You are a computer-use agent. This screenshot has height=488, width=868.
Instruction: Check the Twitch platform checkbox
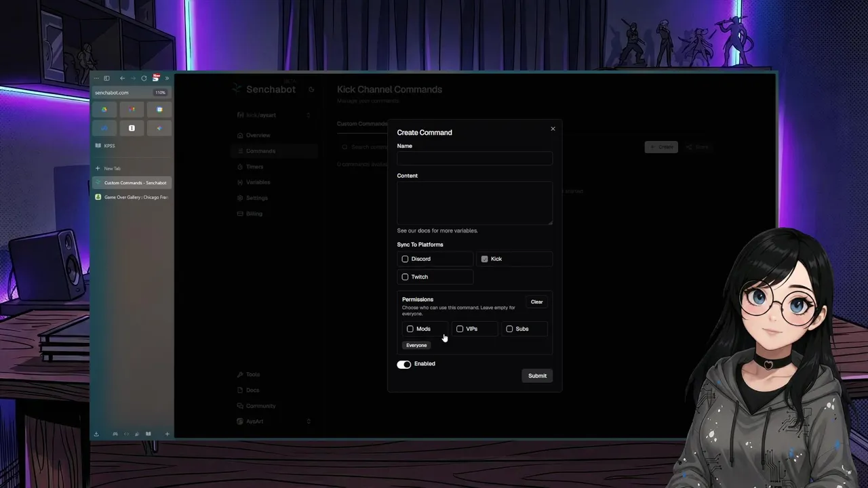click(406, 277)
